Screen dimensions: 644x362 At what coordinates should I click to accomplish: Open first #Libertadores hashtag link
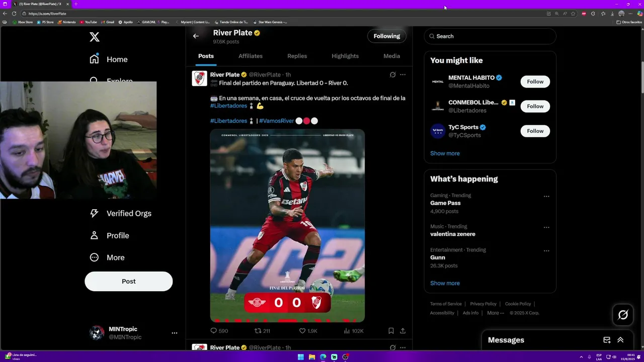pos(228,106)
